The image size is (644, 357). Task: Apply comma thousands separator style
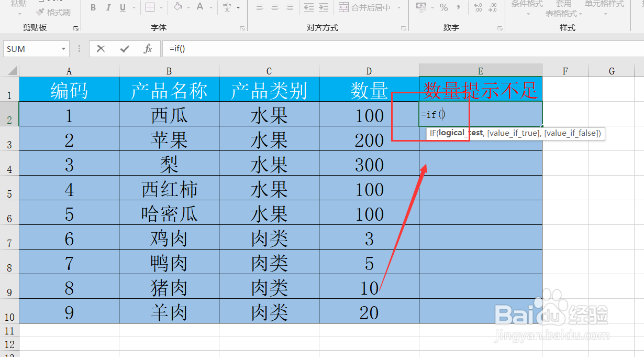click(458, 7)
